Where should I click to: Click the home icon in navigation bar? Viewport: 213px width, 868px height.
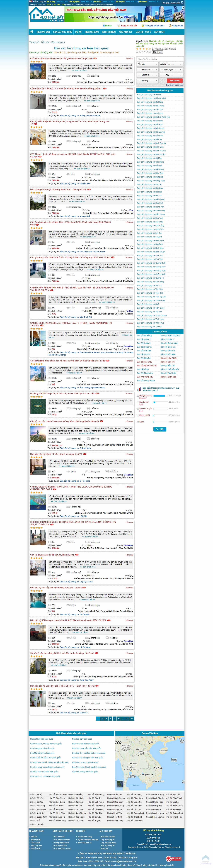(32, 32)
